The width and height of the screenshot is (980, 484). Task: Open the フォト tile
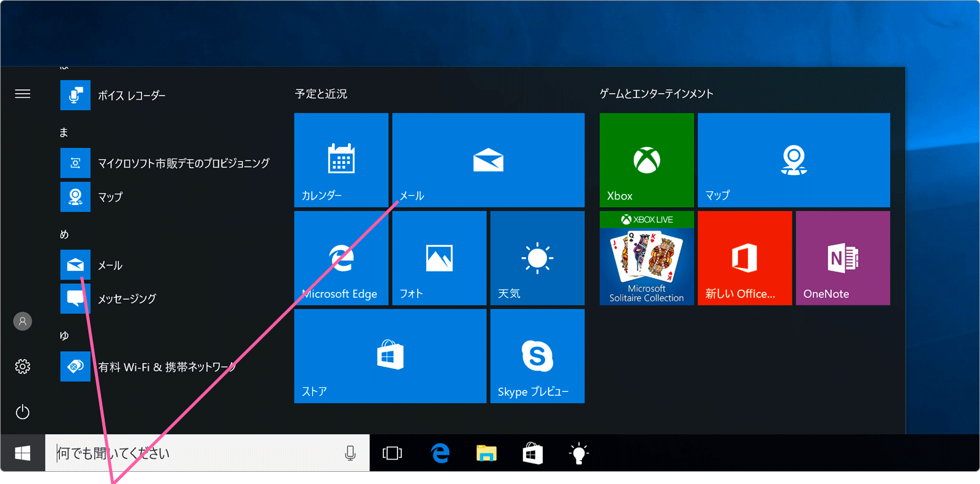439,258
